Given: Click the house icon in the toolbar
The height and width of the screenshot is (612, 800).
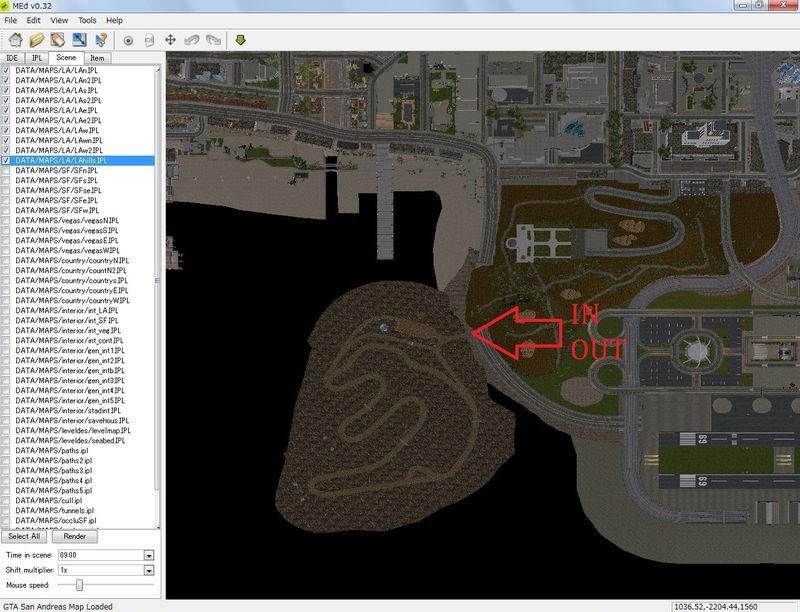Looking at the screenshot, I should 15,40.
